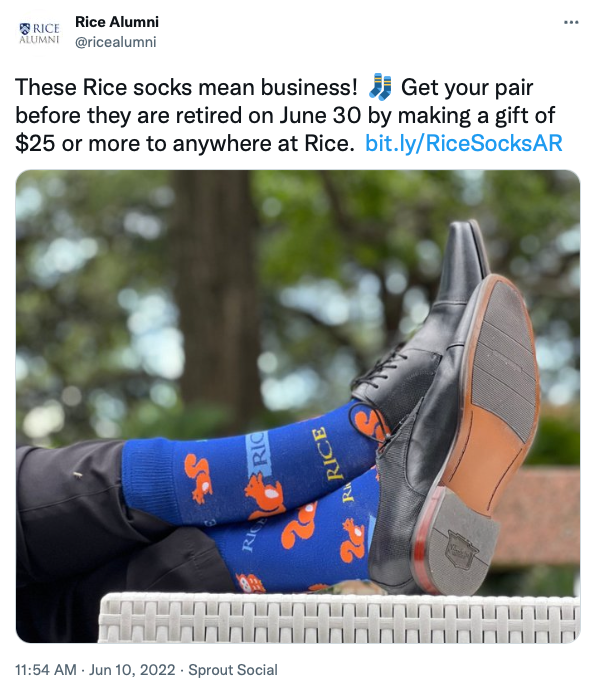
Task: Open the three-dot more options menu
Action: coord(571,22)
